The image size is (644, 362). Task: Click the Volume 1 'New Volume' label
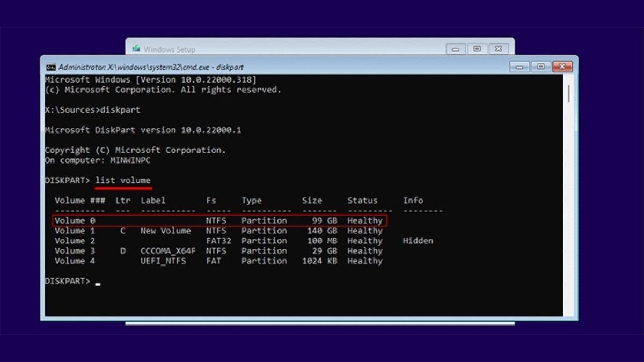pyautogui.click(x=165, y=231)
